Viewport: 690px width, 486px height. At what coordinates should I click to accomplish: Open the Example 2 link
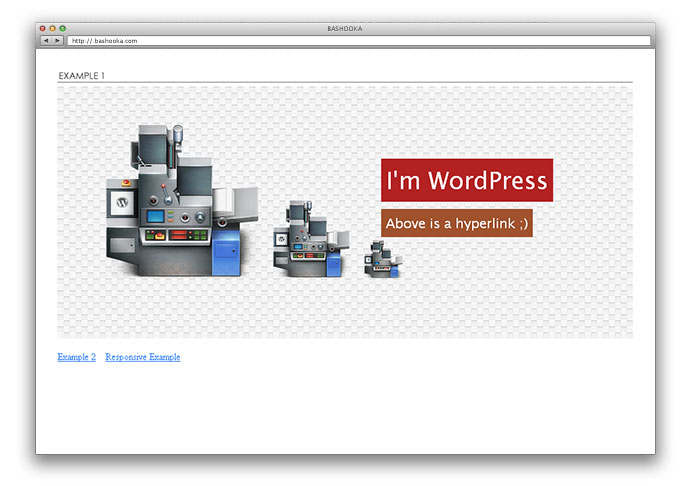tap(77, 357)
